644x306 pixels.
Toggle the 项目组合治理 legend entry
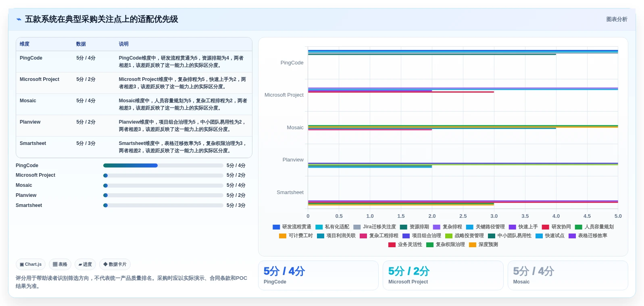[422, 236]
